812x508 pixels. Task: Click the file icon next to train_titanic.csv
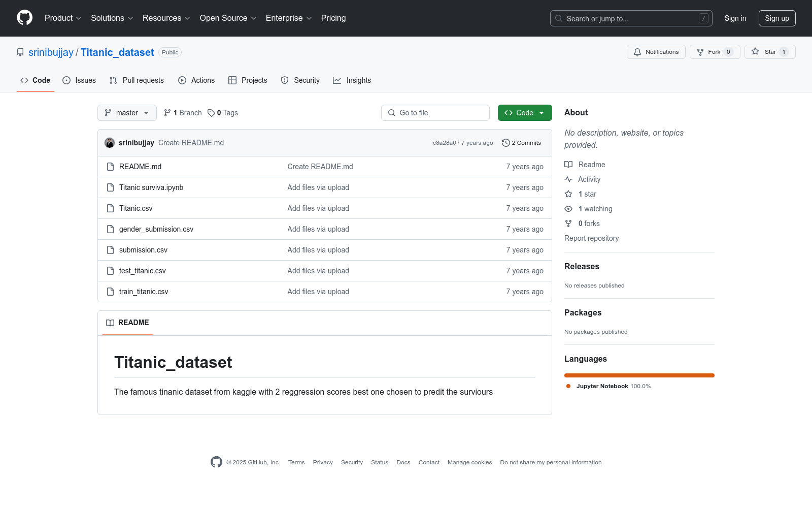[110, 292]
